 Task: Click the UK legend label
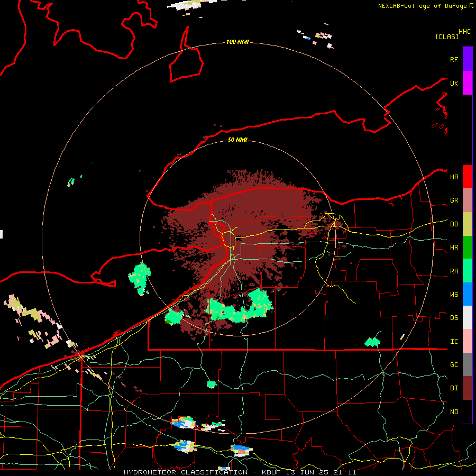(x=454, y=83)
